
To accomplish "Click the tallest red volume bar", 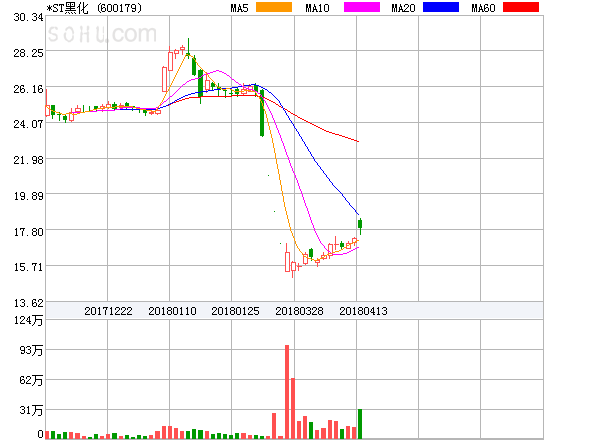I will pos(287,392).
